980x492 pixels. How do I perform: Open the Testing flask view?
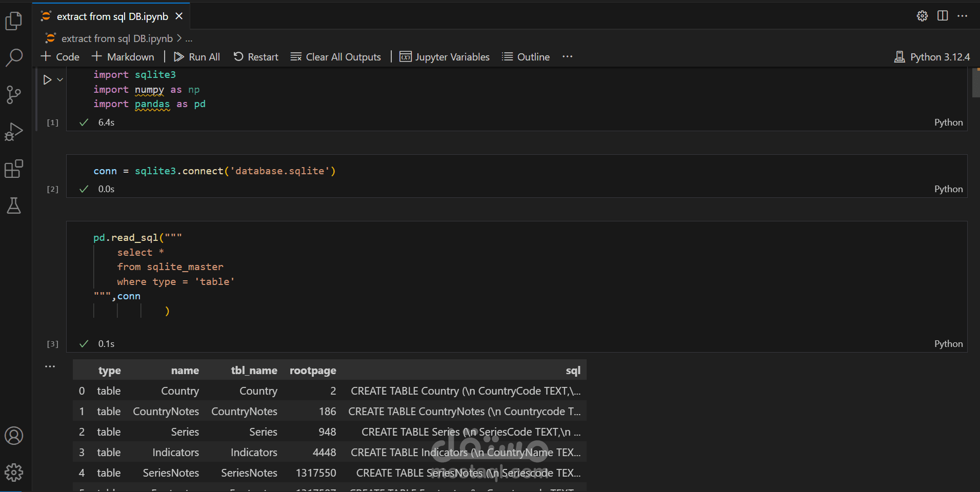click(x=14, y=206)
